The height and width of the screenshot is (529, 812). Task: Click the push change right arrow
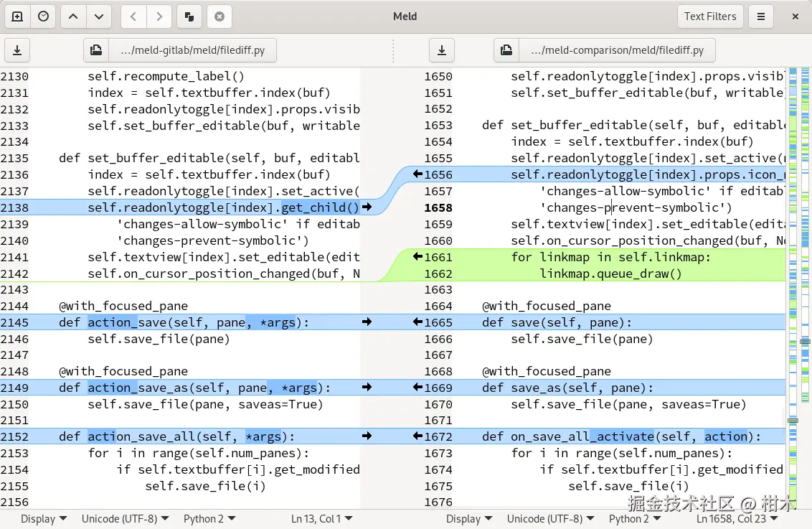coord(159,17)
